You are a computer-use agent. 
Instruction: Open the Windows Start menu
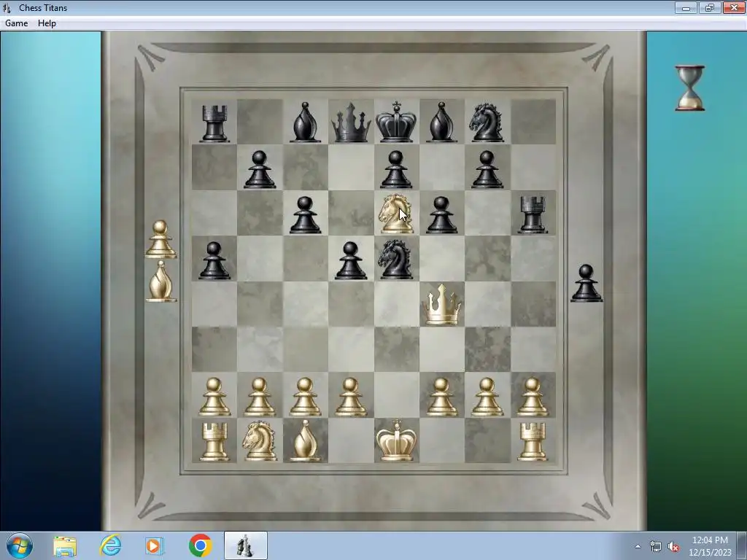(x=20, y=545)
